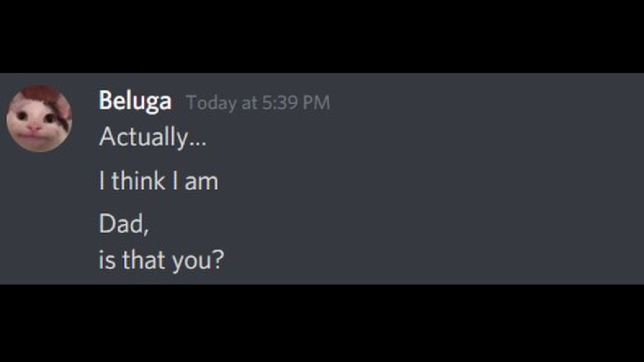This screenshot has height=362, width=644.
Task: Click the word "Actually" in the message
Action: click(143, 137)
